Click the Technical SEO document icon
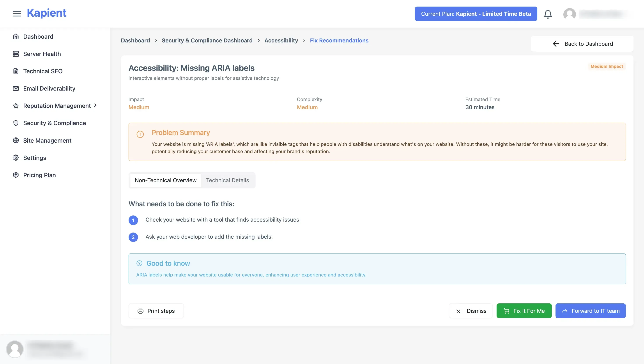644x364 pixels. pos(16,71)
